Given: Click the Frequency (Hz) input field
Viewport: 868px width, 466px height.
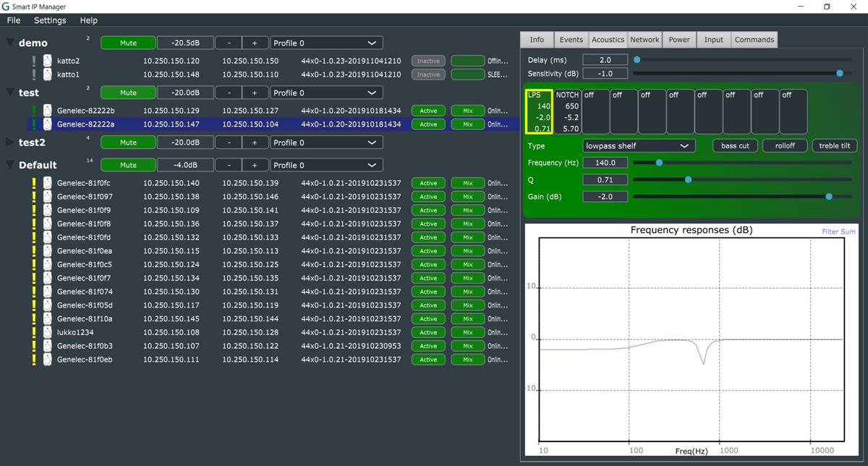Looking at the screenshot, I should 605,163.
